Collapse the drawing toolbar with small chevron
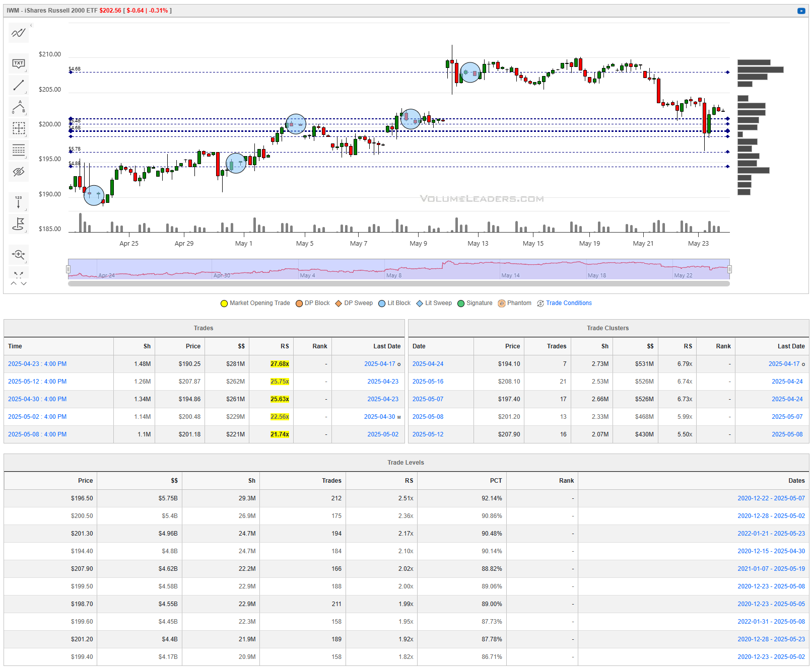 click(31, 25)
